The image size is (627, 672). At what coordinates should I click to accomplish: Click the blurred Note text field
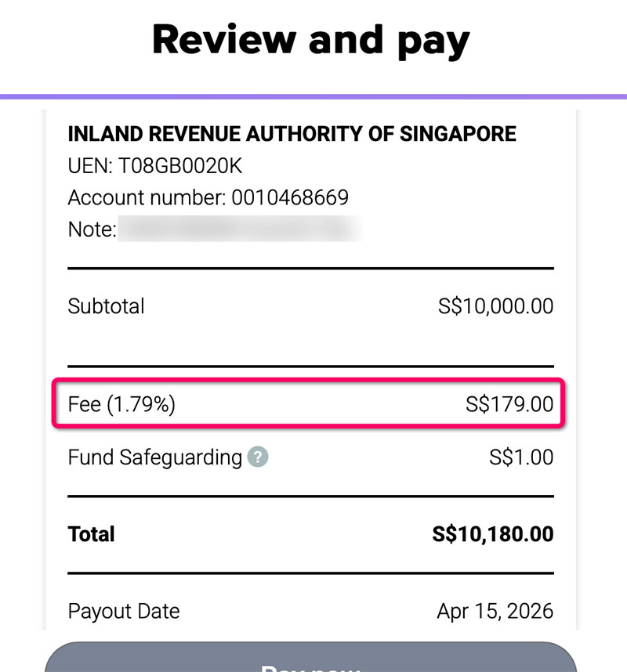[x=239, y=229]
